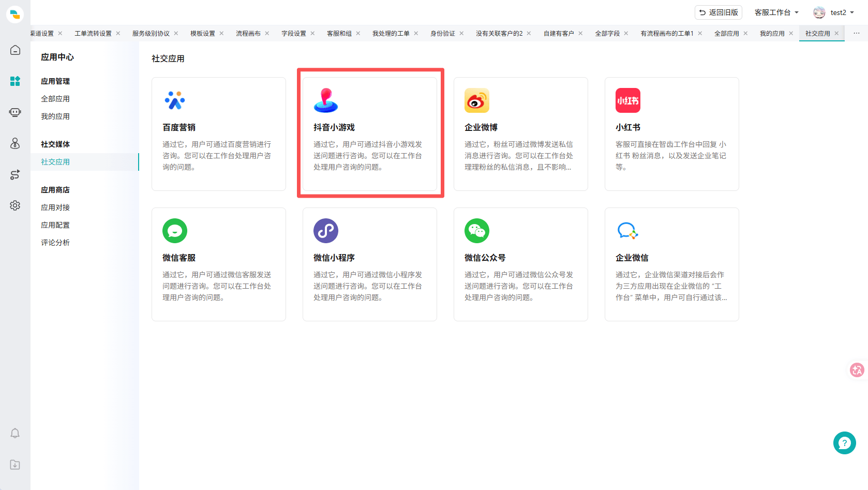Click the 微信公众号 card title
The width and height of the screenshot is (868, 490).
pos(485,258)
